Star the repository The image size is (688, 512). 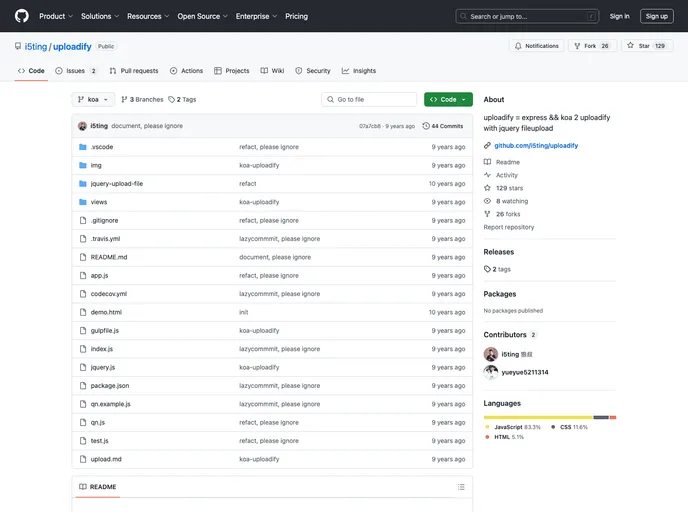(646, 46)
